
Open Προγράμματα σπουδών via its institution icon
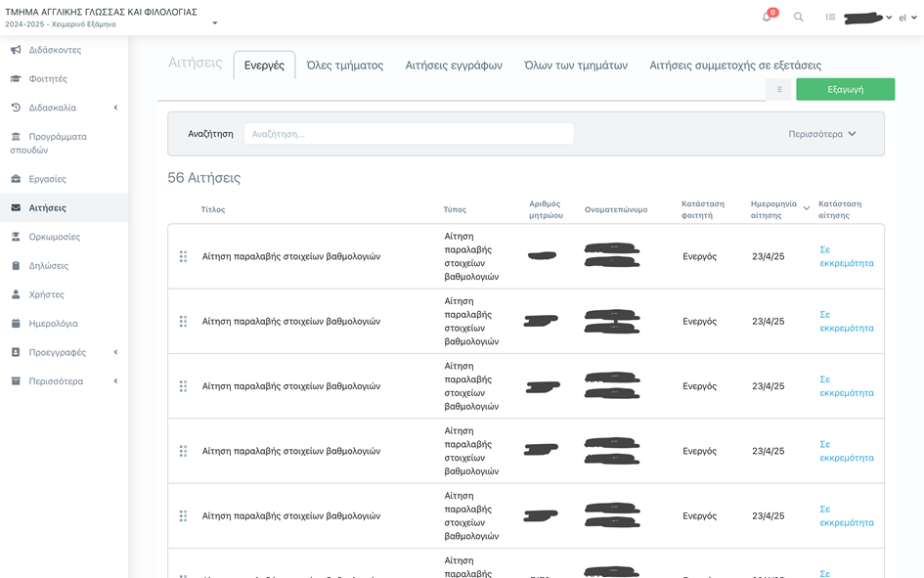pos(16,136)
